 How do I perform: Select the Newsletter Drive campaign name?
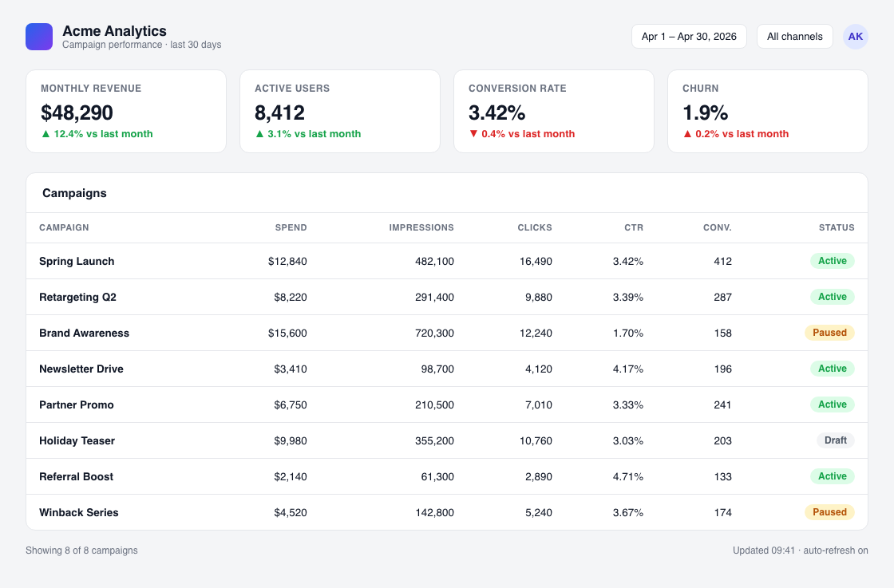81,369
